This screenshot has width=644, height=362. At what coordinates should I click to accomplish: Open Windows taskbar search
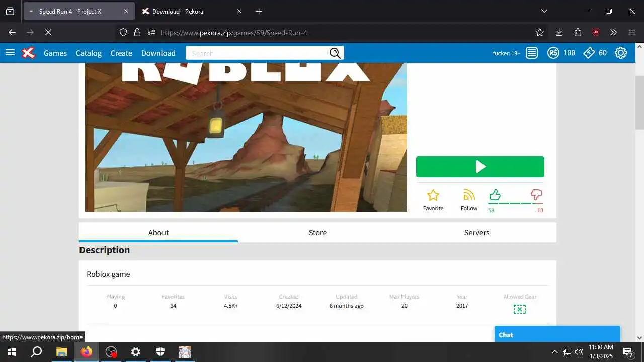(36, 352)
